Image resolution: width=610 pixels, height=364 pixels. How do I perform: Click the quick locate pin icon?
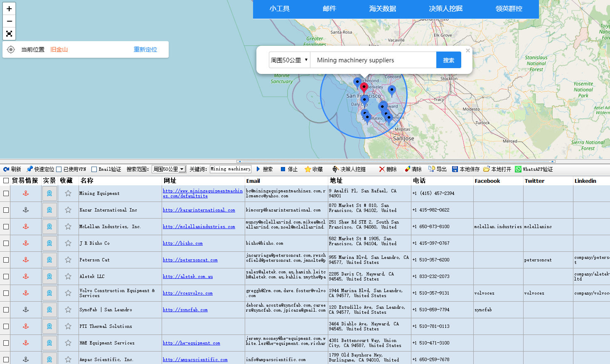tap(30, 169)
